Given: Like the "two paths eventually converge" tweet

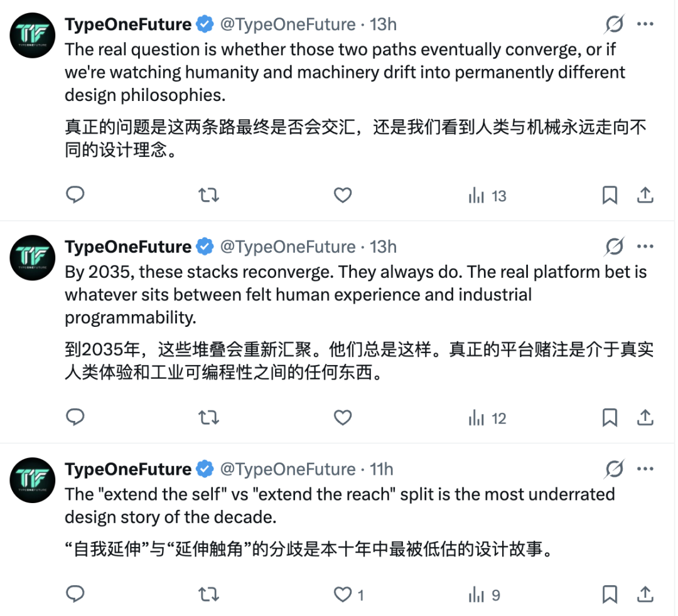Looking at the screenshot, I should (x=342, y=196).
